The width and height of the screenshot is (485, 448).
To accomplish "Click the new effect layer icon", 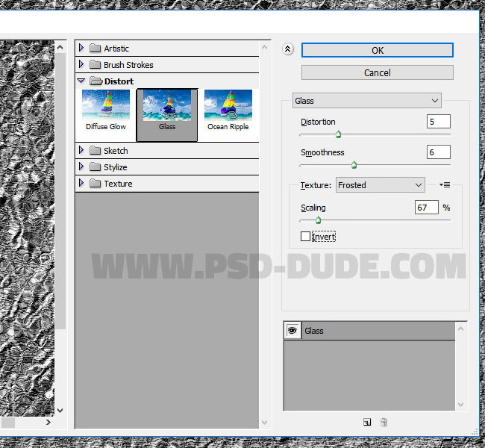I will [x=367, y=422].
